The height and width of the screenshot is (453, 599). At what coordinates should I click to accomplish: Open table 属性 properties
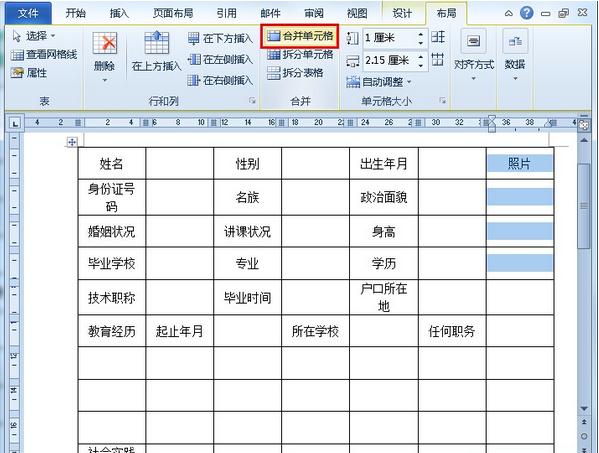tap(29, 73)
